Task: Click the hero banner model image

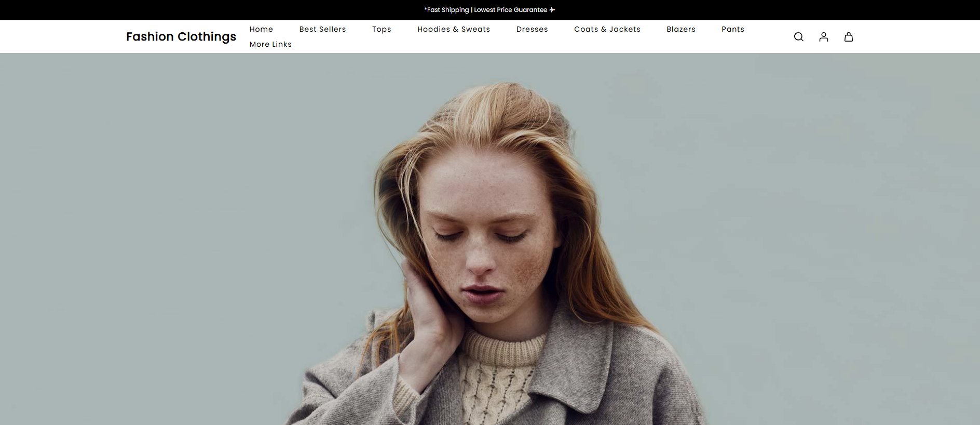Action: (x=490, y=239)
